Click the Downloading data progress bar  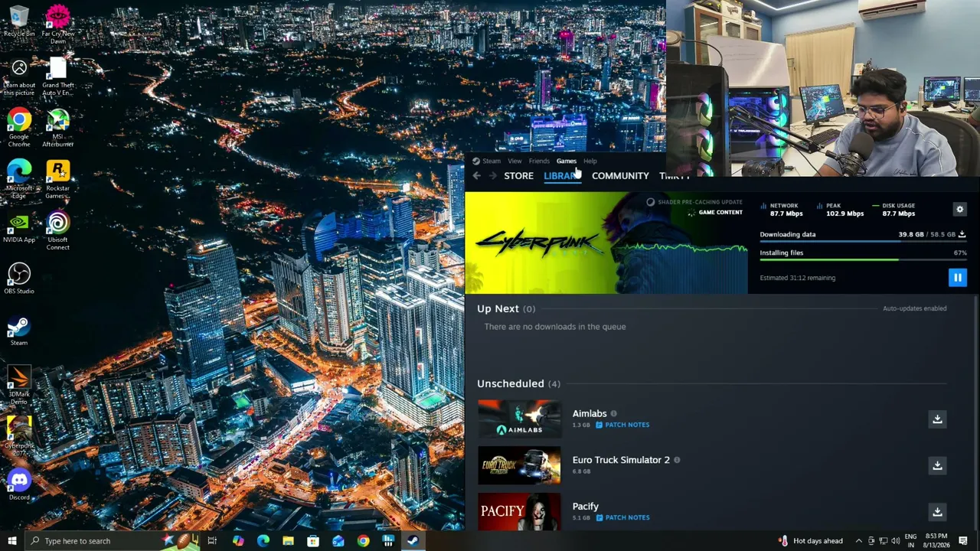tap(863, 243)
